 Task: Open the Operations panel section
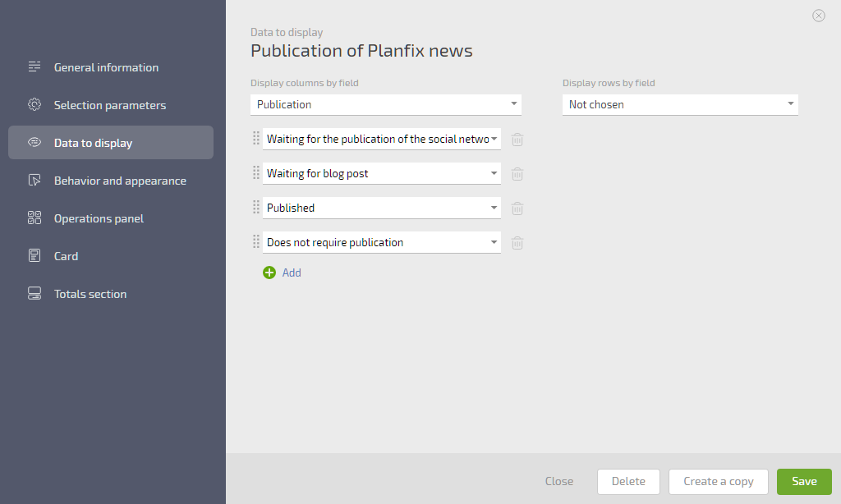coord(111,218)
